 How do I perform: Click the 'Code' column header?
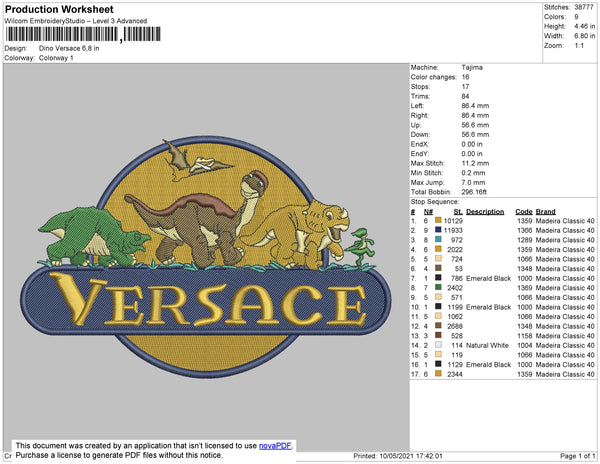click(524, 212)
